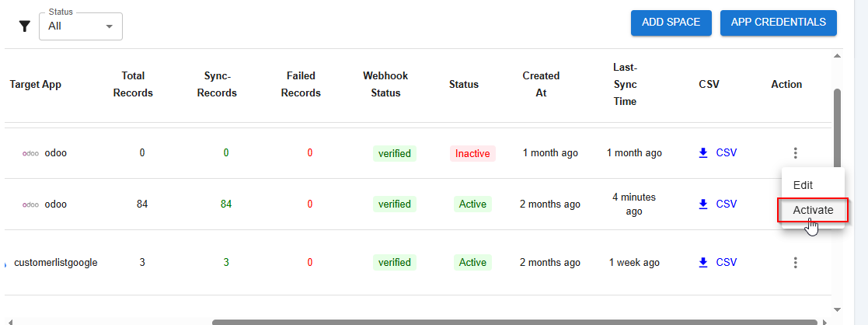This screenshot has width=868, height=325.
Task: Click the scroll-down arrow of the table
Action: [837, 309]
